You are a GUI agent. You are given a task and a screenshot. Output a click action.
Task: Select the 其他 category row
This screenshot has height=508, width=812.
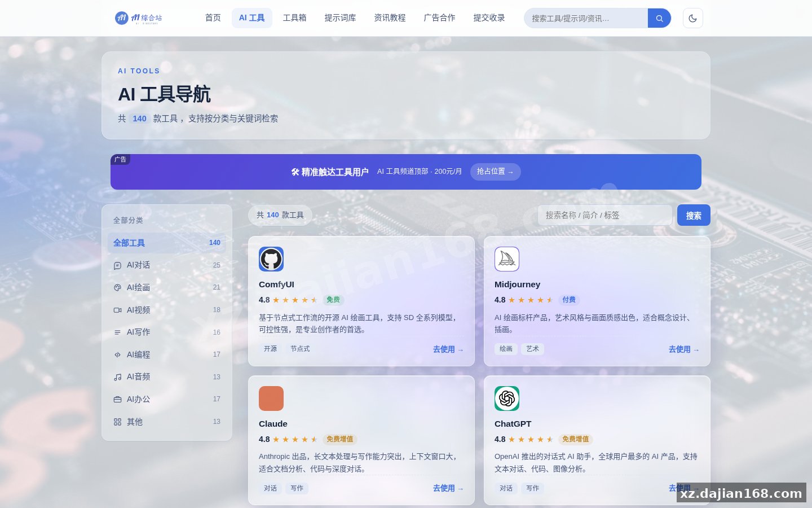[167, 422]
